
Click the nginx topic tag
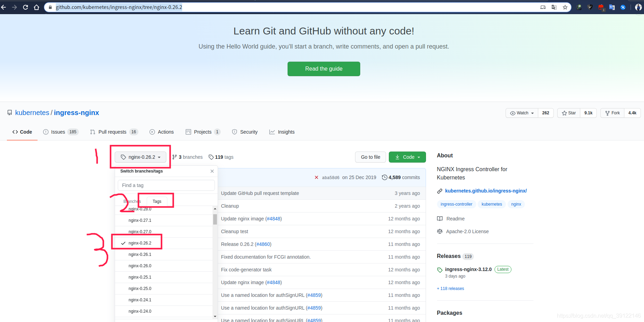(x=516, y=204)
